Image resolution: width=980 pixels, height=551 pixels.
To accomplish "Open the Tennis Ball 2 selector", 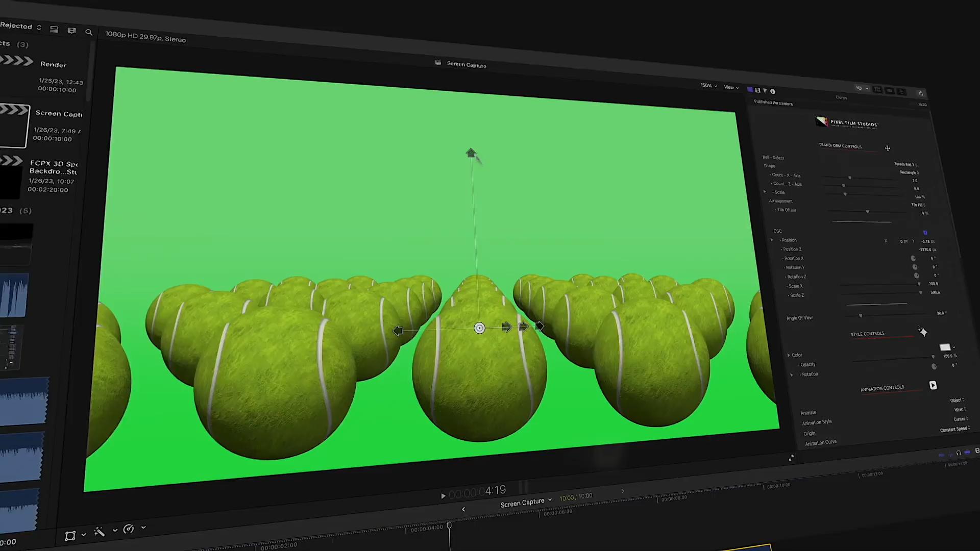I will click(905, 165).
